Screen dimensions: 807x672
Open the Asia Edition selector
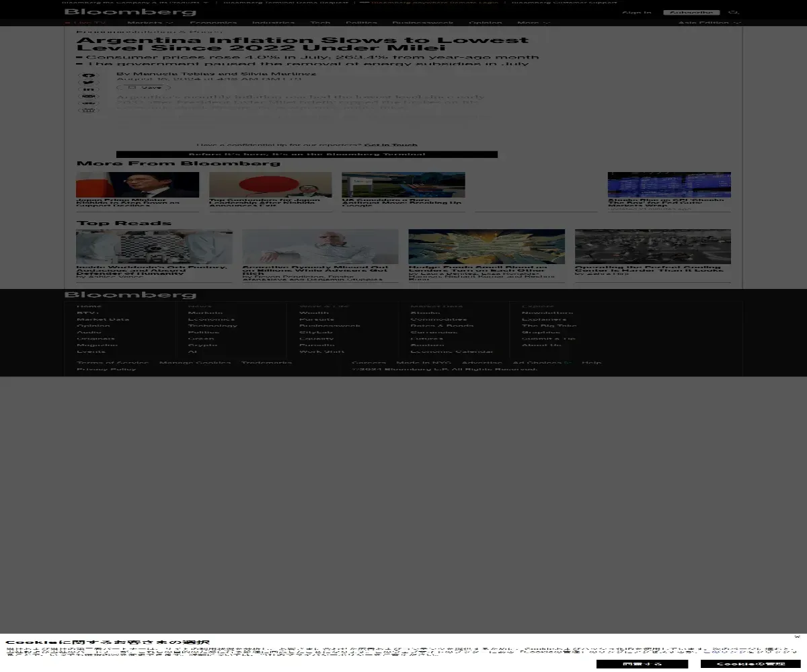[x=709, y=23]
